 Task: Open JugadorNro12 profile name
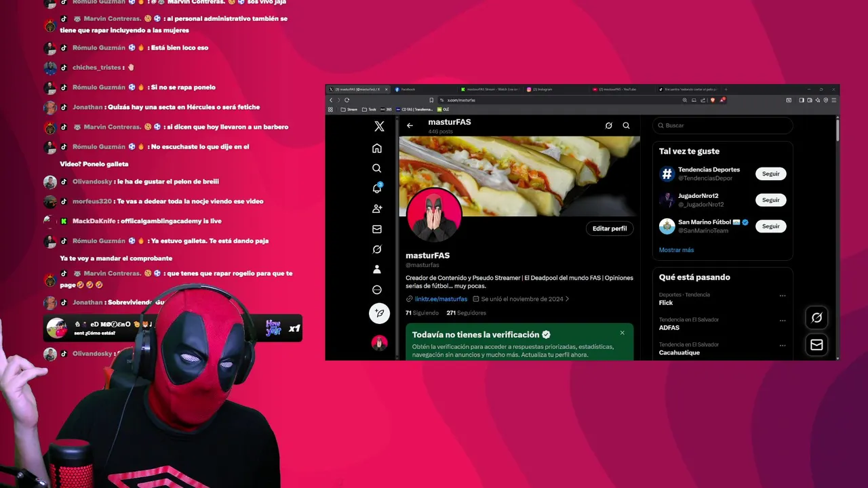point(698,196)
